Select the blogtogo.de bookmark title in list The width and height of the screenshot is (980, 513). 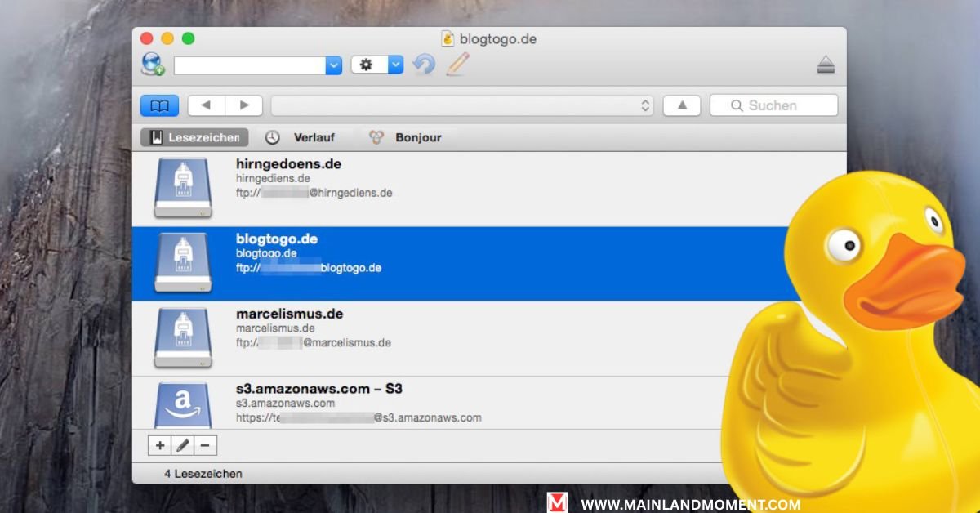(x=277, y=239)
